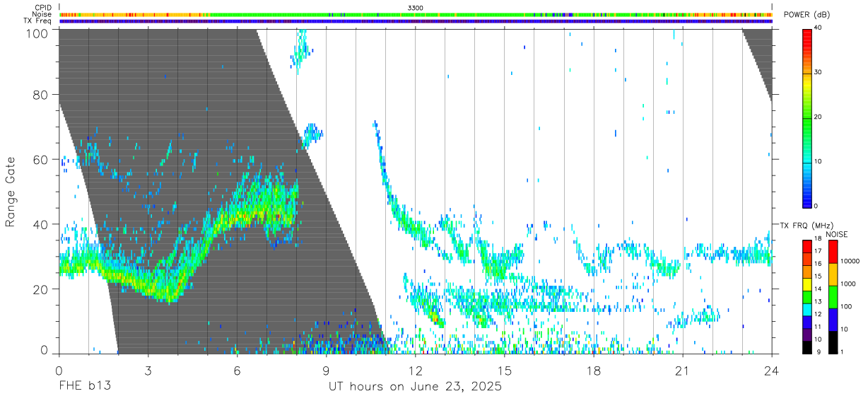This screenshot has width=868, height=401.
Task: Click the UT hour 15 axis label
Action: coord(505,370)
